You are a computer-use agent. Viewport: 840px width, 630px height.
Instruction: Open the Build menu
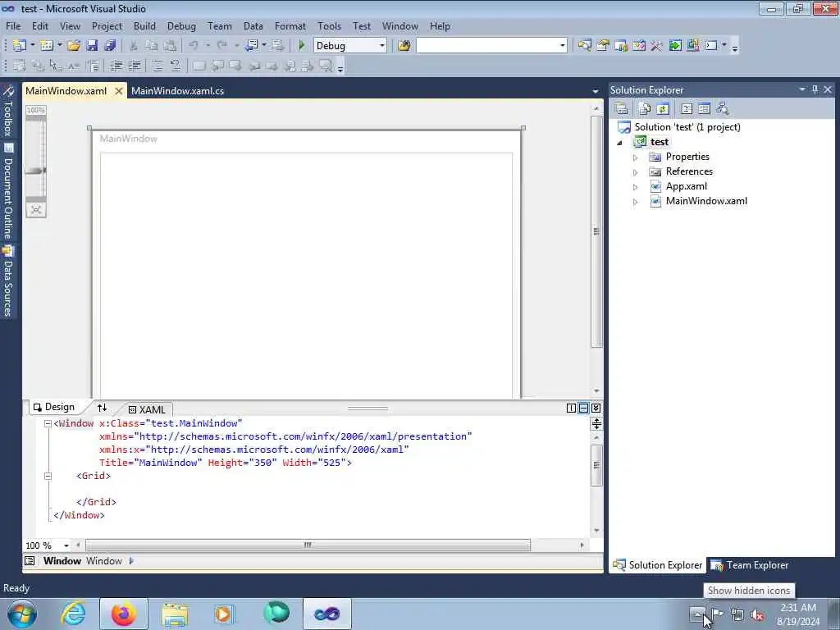[x=144, y=25]
